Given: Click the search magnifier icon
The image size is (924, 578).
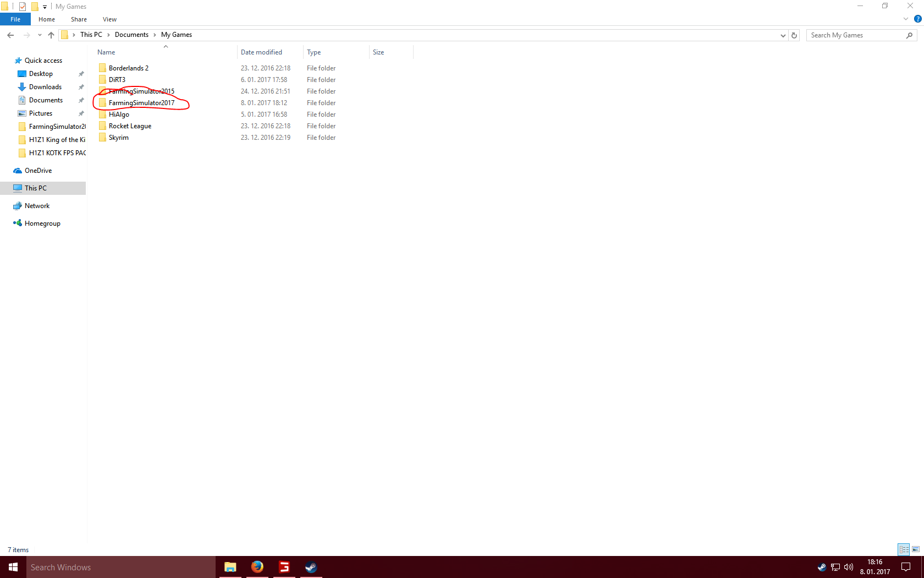Looking at the screenshot, I should pos(909,35).
